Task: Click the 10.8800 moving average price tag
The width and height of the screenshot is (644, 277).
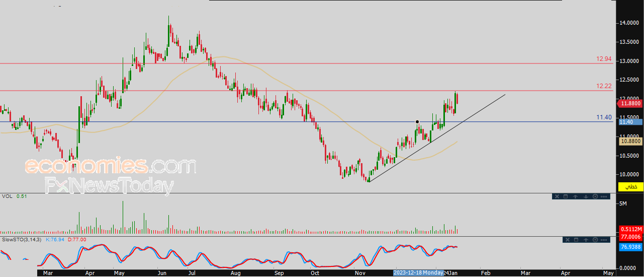Action: point(630,142)
